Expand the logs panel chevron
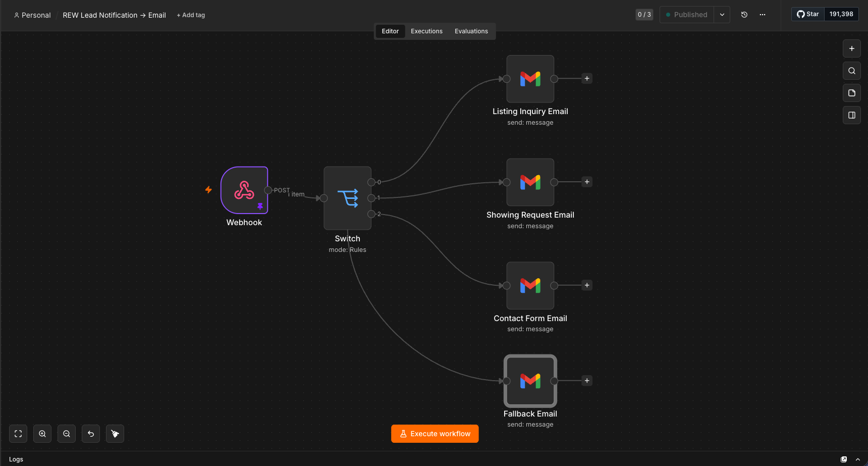This screenshot has height=466, width=868. (858, 459)
